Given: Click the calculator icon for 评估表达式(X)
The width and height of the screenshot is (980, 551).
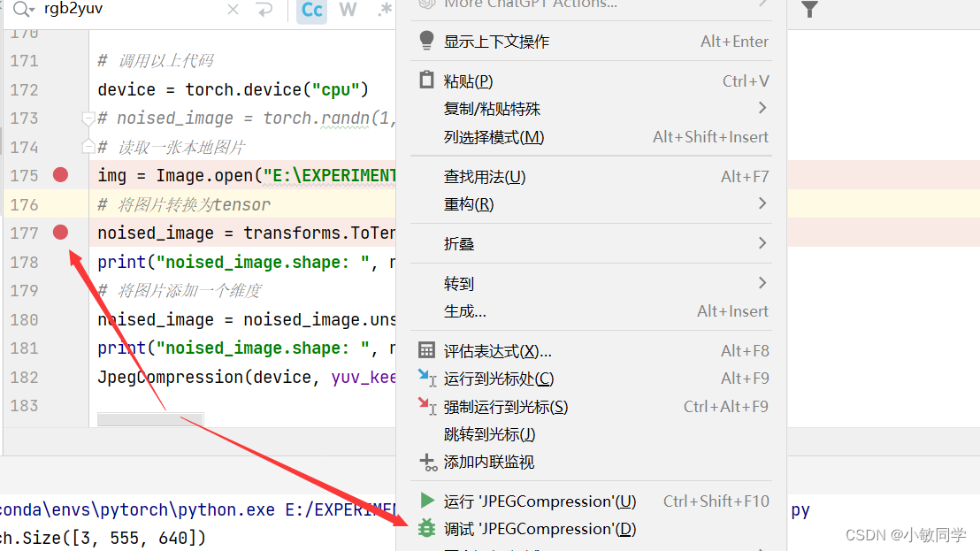Looking at the screenshot, I should pos(426,350).
